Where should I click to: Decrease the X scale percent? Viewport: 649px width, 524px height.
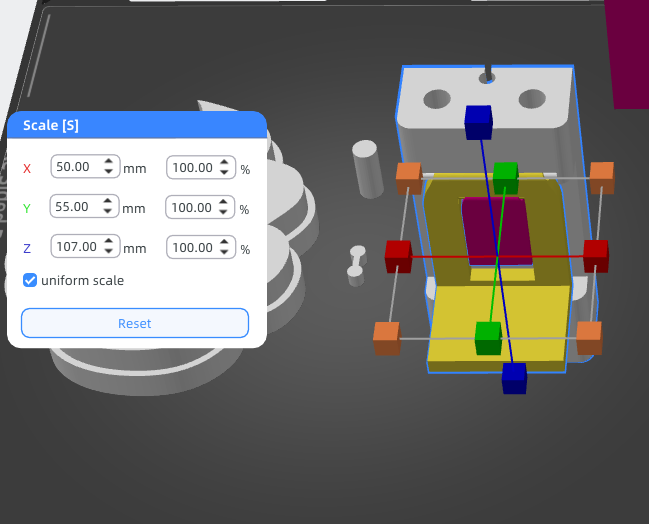(x=224, y=172)
